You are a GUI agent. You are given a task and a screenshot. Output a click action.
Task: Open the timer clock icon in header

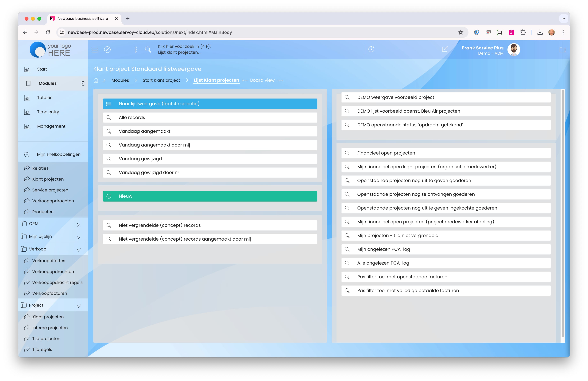click(x=371, y=49)
